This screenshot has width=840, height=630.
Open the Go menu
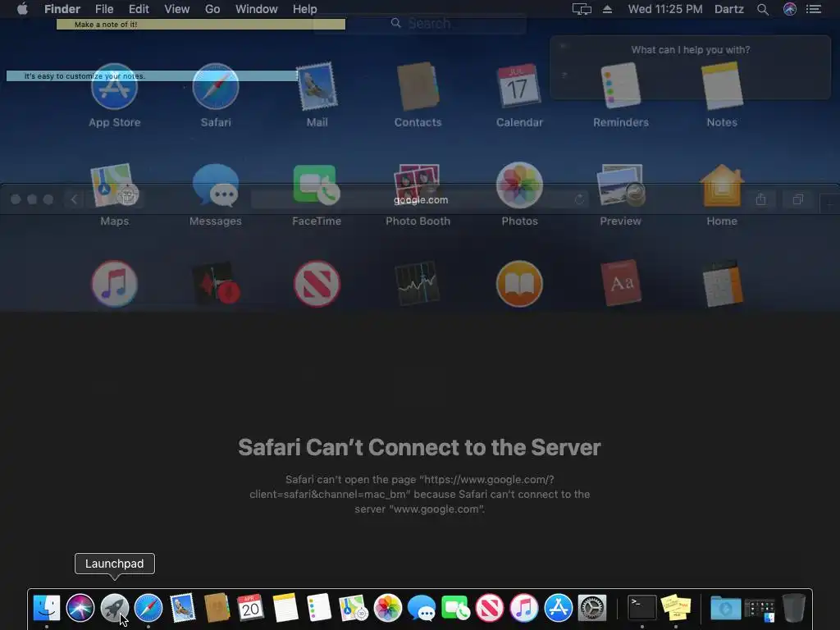(x=212, y=9)
